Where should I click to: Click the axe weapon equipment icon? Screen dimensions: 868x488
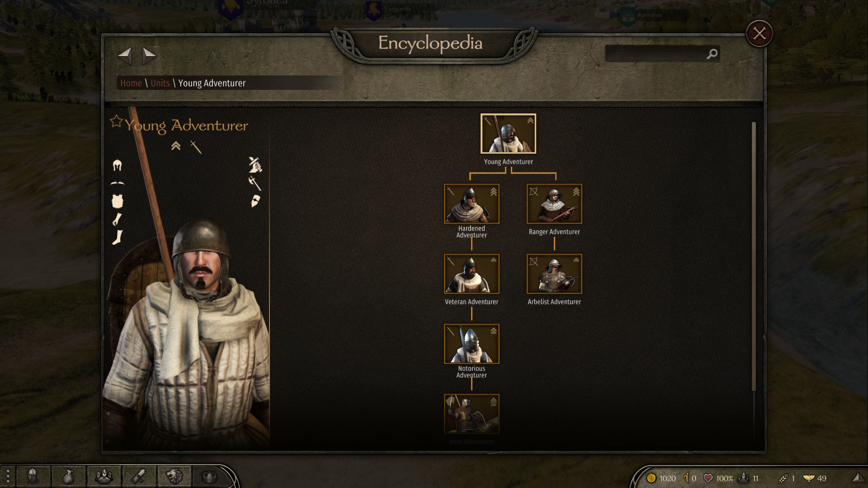click(x=255, y=183)
